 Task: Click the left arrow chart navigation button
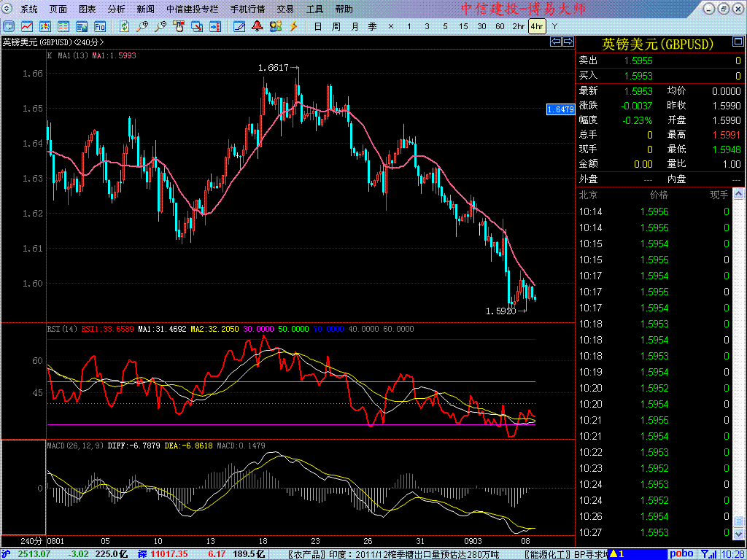click(x=555, y=42)
